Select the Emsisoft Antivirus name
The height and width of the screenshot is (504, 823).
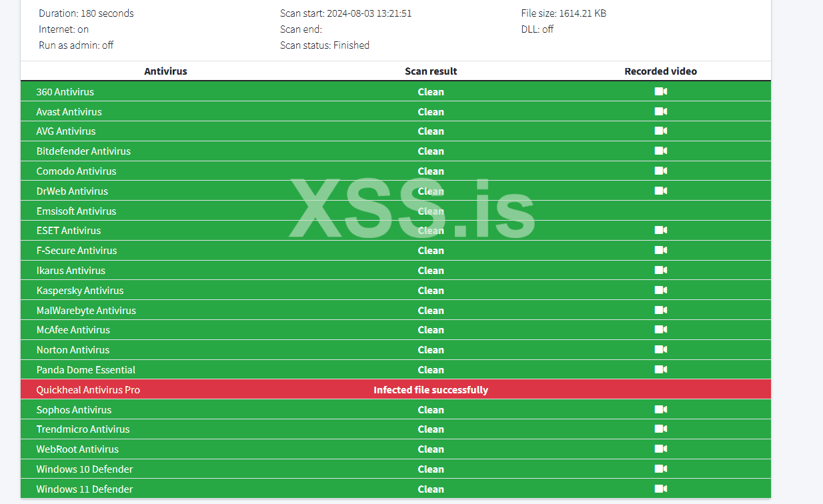click(76, 211)
